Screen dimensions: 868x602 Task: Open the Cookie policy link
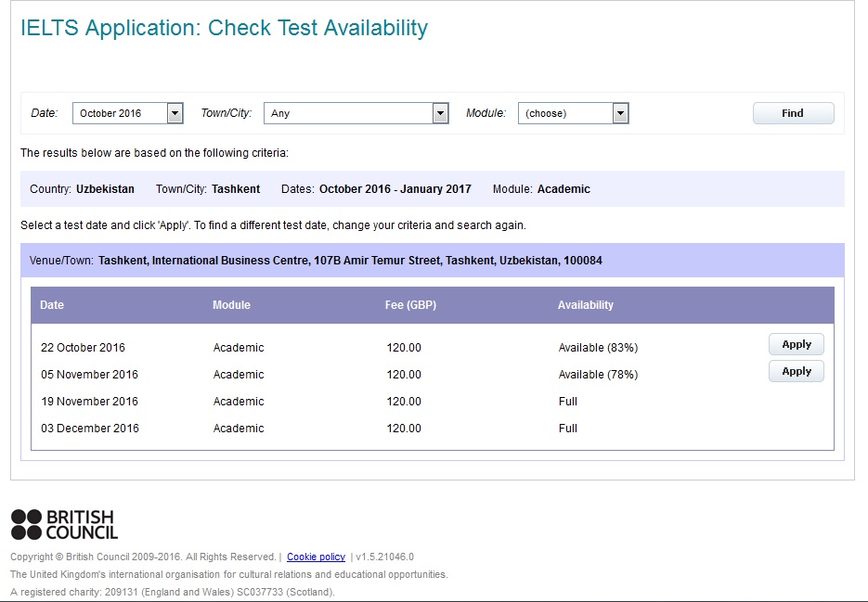pos(316,557)
